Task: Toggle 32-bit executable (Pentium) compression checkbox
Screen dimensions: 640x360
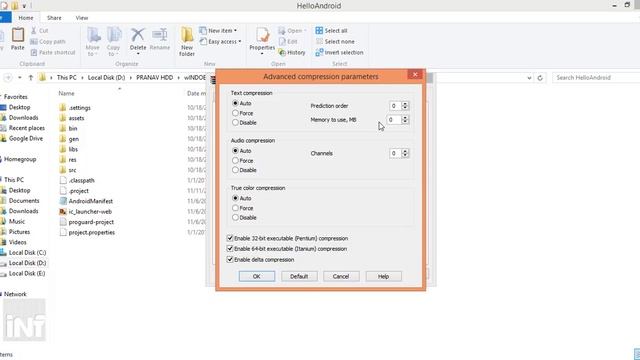Action: [x=230, y=238]
